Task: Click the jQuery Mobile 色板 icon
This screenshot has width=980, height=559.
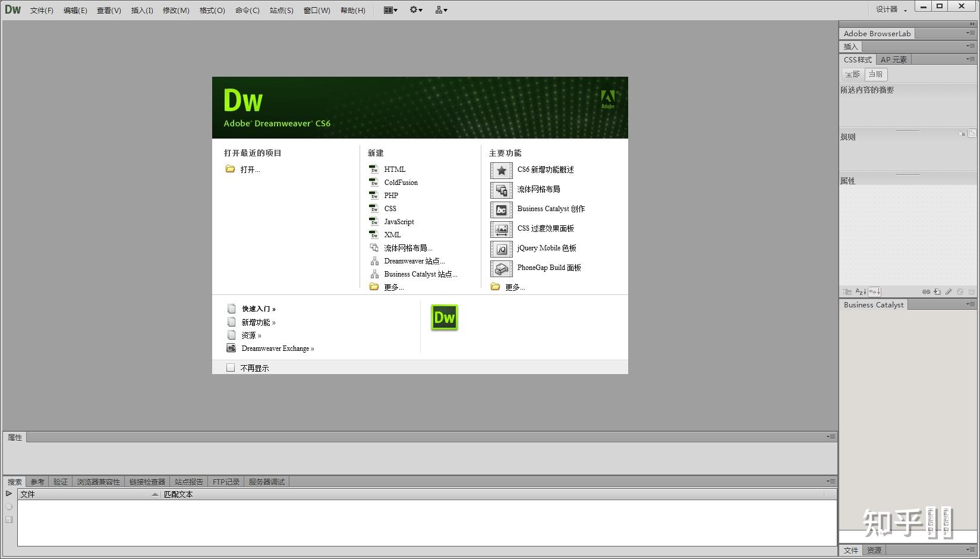Action: [502, 249]
